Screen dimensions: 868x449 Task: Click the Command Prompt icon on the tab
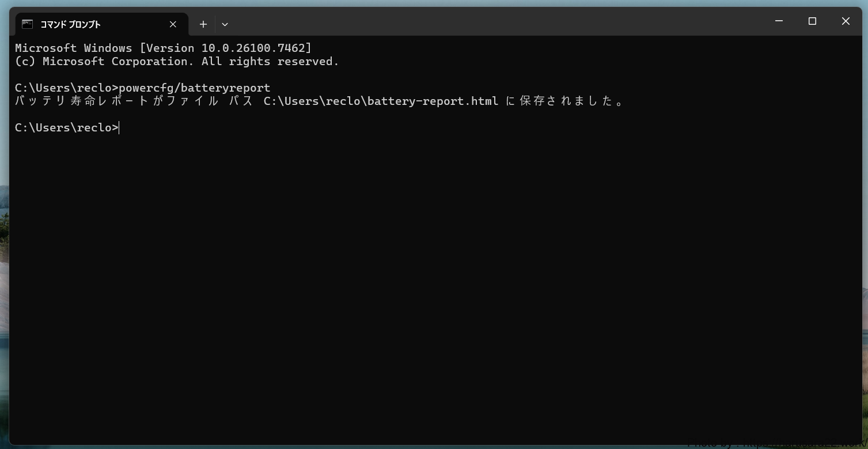[x=27, y=24]
